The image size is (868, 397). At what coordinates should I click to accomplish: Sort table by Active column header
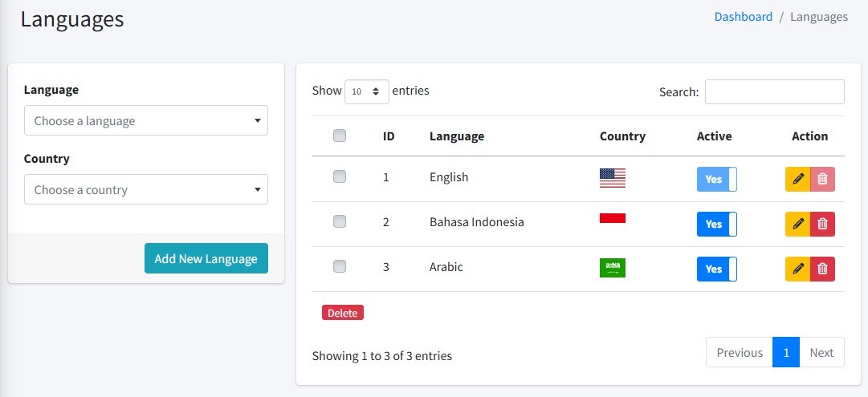point(714,136)
